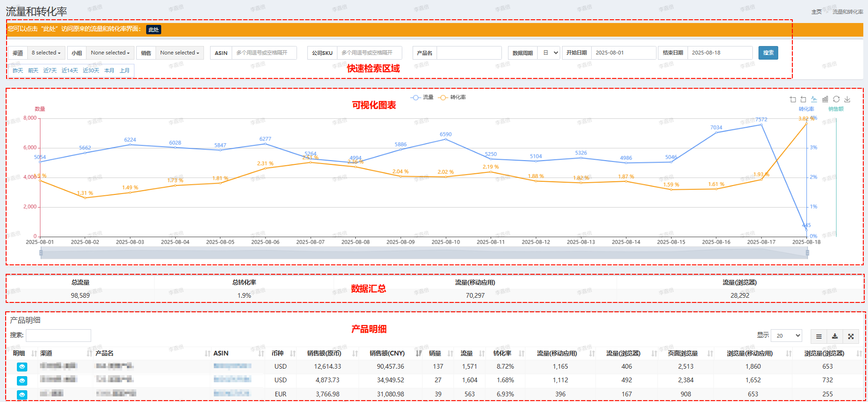Expand the 渠道 '8 selected' dropdown
868x402 pixels.
[46, 53]
